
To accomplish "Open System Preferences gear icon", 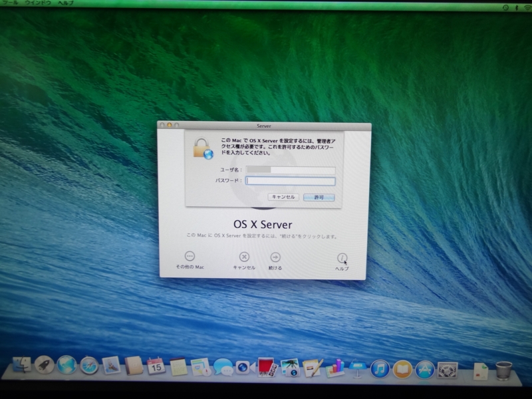I will coord(448,370).
